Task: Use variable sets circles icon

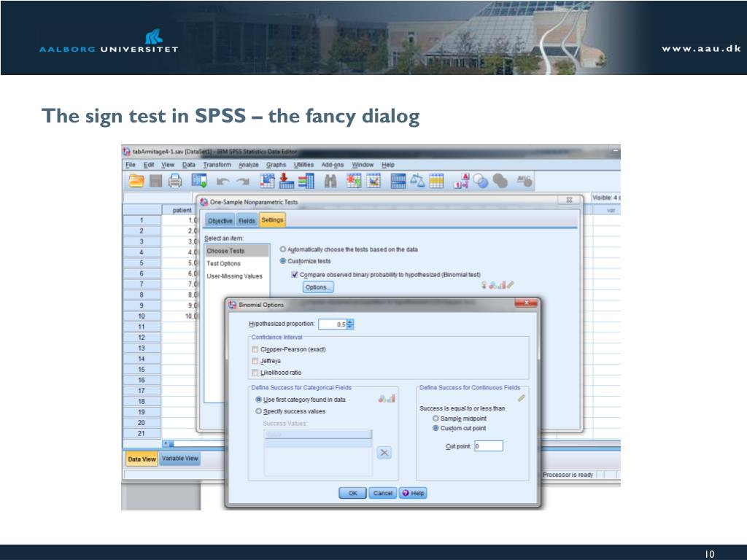Action: tap(481, 182)
